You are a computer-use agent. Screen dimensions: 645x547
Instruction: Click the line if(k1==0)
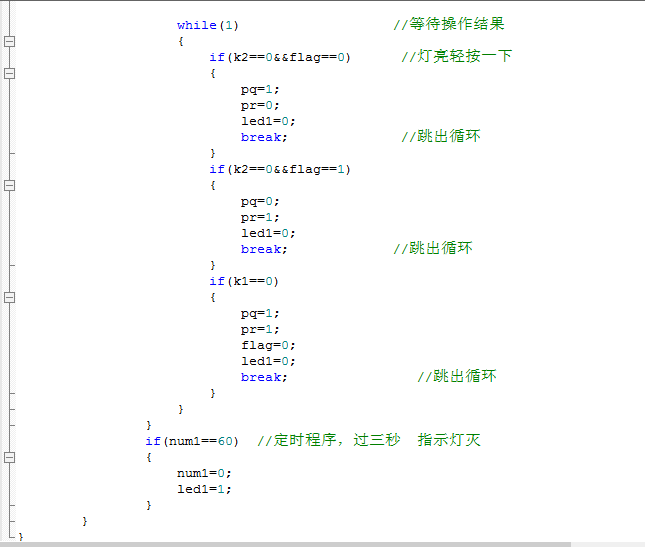244,281
